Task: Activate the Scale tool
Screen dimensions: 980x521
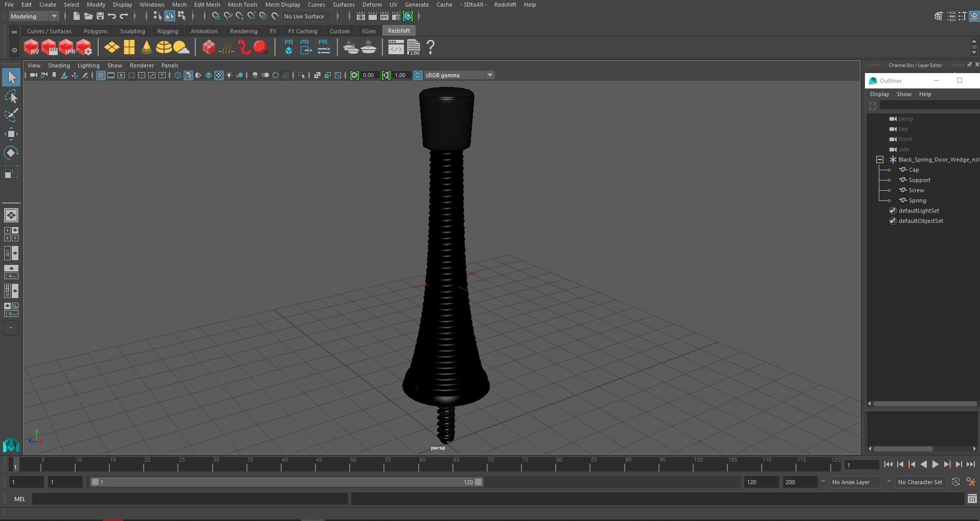Action: (x=11, y=172)
